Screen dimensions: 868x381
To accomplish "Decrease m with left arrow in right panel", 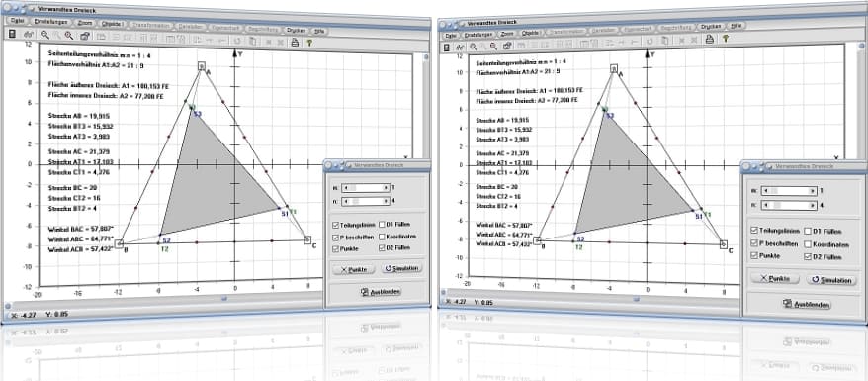I will (x=766, y=190).
